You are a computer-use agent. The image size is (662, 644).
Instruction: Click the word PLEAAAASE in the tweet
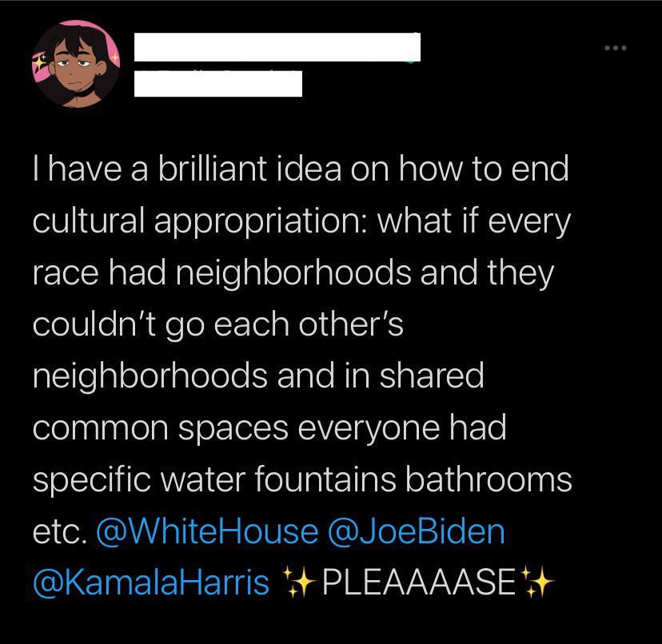point(416,582)
